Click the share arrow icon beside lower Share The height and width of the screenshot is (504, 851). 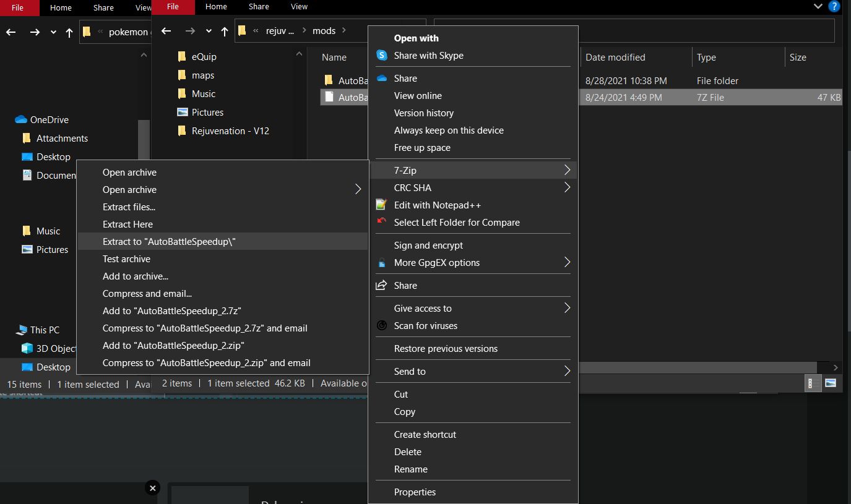pyautogui.click(x=381, y=285)
